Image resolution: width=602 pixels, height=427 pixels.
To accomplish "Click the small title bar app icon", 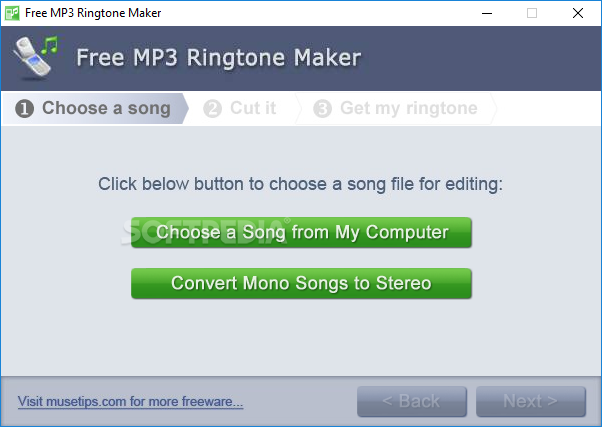I will point(12,13).
